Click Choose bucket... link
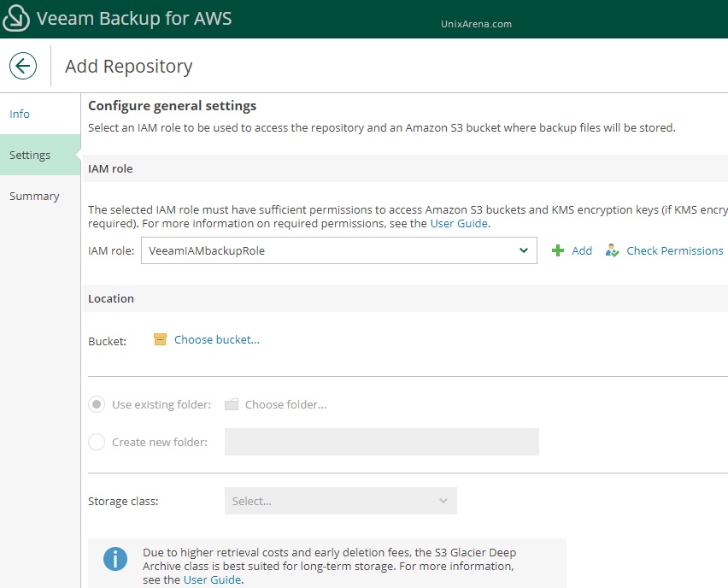This screenshot has height=588, width=728. click(217, 339)
